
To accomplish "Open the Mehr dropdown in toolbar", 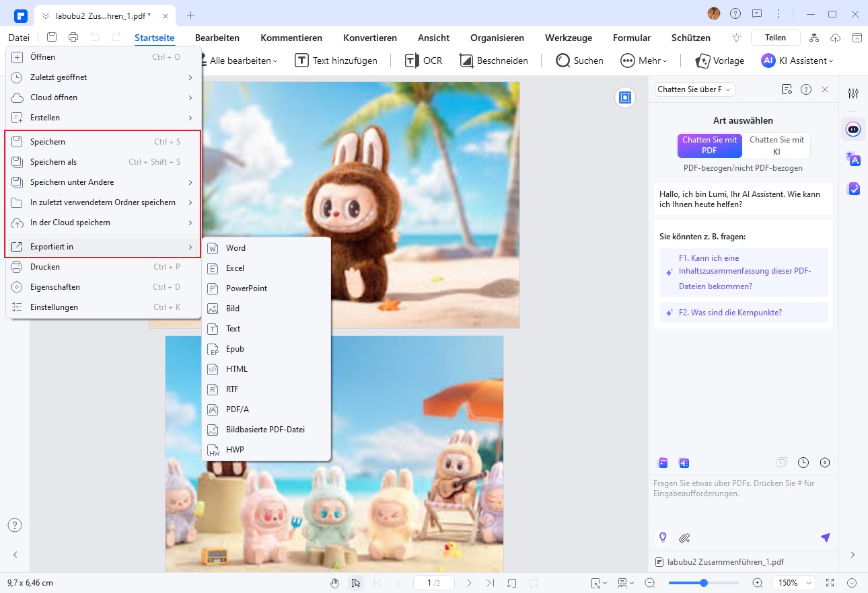I will [x=644, y=61].
